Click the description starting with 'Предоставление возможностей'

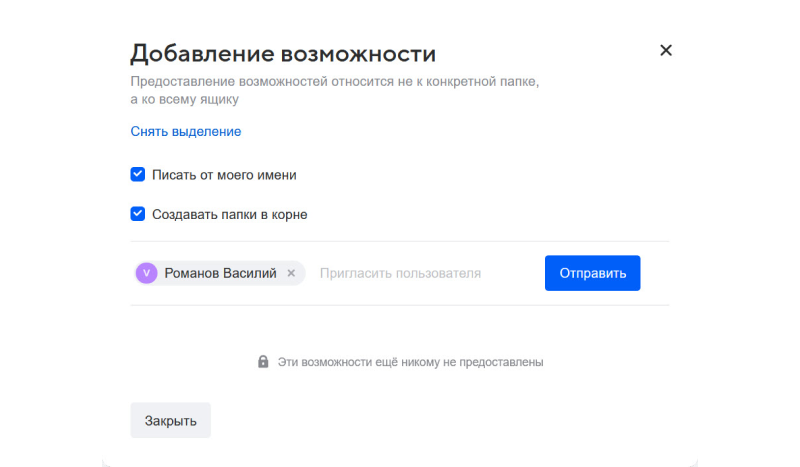tap(335, 90)
